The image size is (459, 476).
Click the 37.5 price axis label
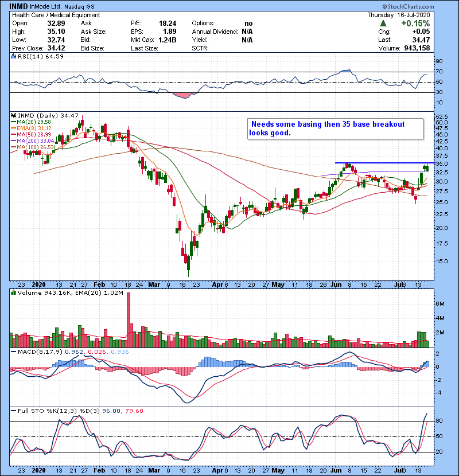point(442,156)
